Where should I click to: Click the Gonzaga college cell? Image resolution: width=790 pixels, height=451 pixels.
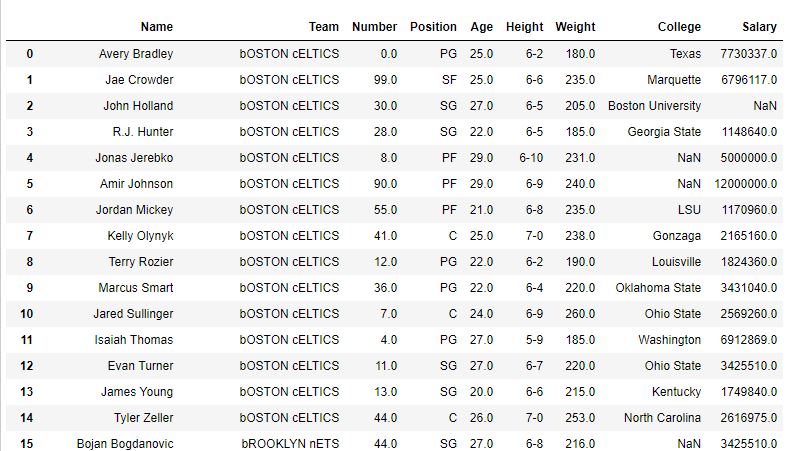(677, 236)
